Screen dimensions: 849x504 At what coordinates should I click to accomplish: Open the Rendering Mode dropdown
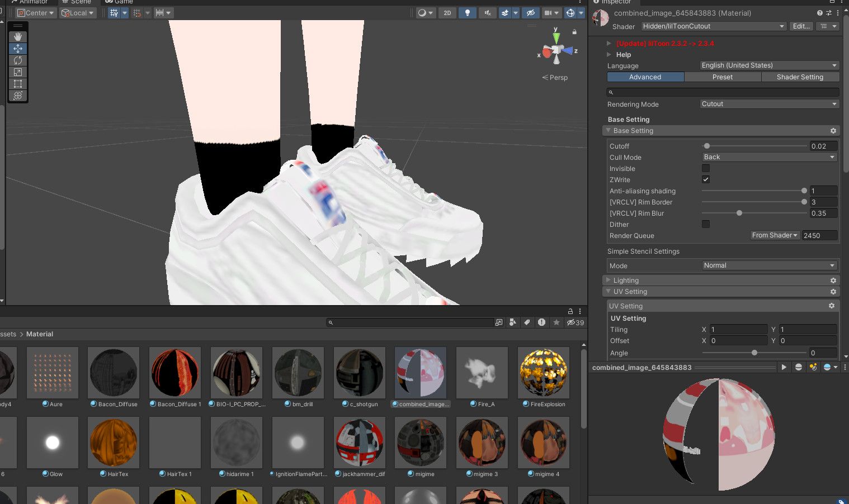pyautogui.click(x=770, y=104)
